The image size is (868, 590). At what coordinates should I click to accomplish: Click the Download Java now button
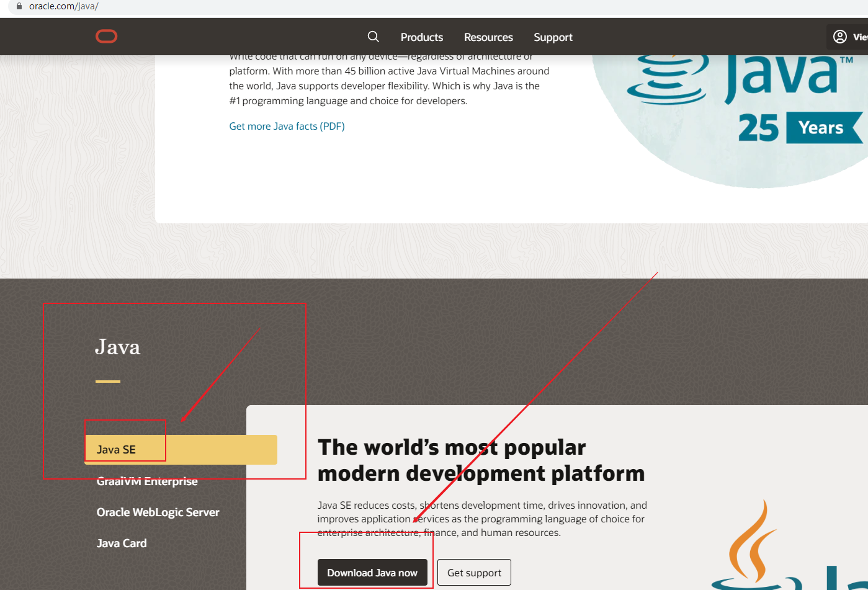pyautogui.click(x=372, y=573)
